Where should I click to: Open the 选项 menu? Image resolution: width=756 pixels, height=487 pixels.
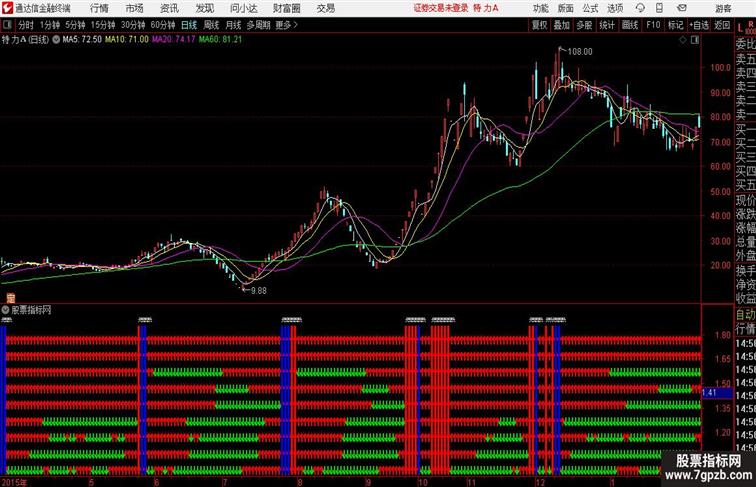[x=615, y=8]
